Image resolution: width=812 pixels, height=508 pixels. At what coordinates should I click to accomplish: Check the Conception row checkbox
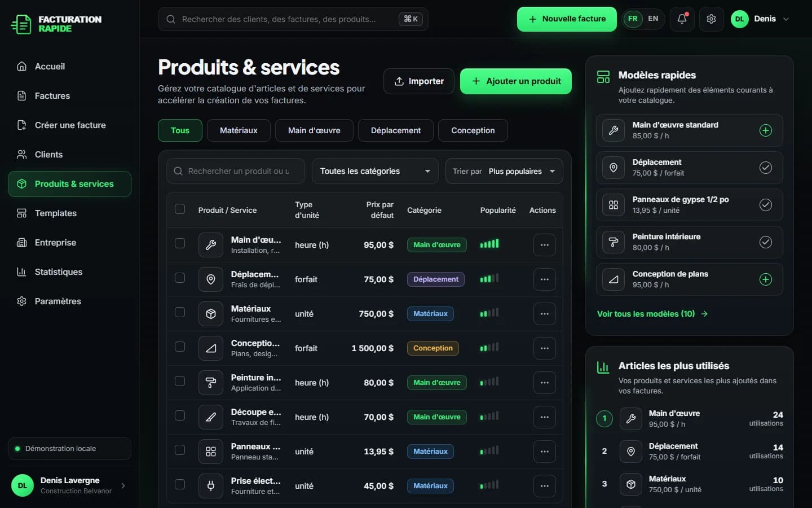pos(180,347)
